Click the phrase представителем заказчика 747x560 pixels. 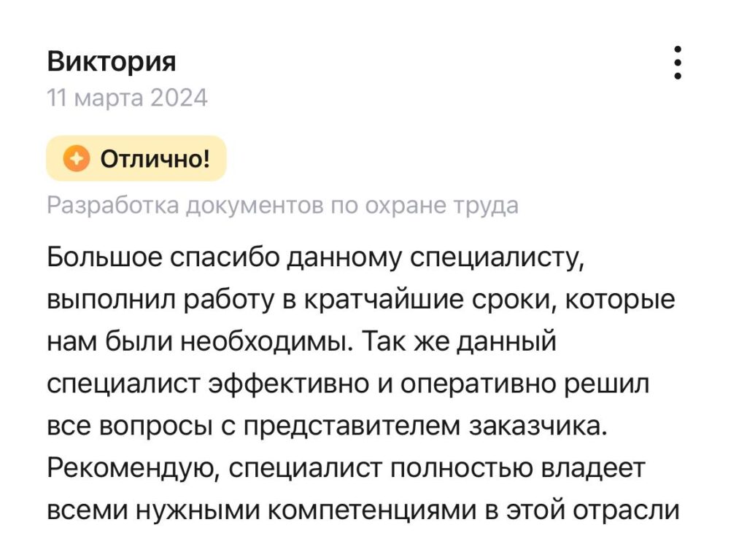pyautogui.click(x=426, y=426)
